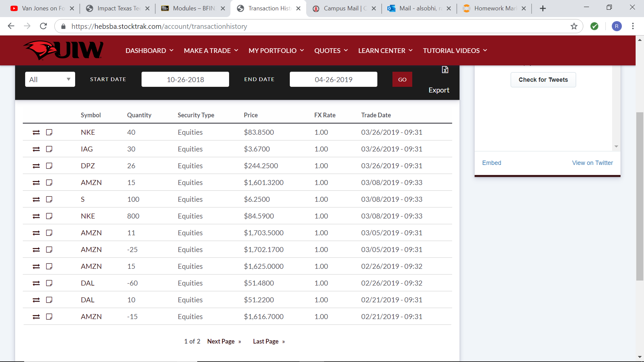The width and height of the screenshot is (644, 362).
Task: Click the GO button
Action: pos(402,79)
